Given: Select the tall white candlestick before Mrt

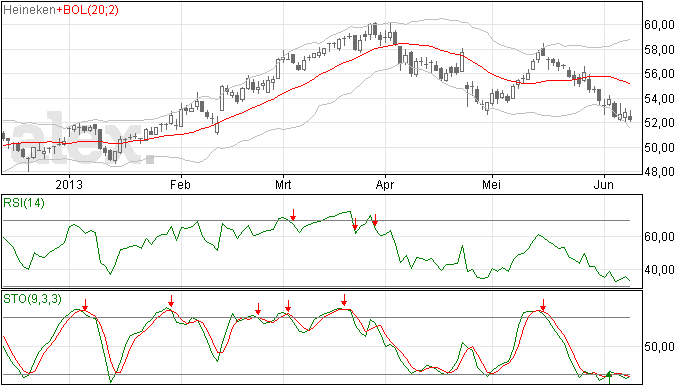Looking at the screenshot, I should point(278,69).
